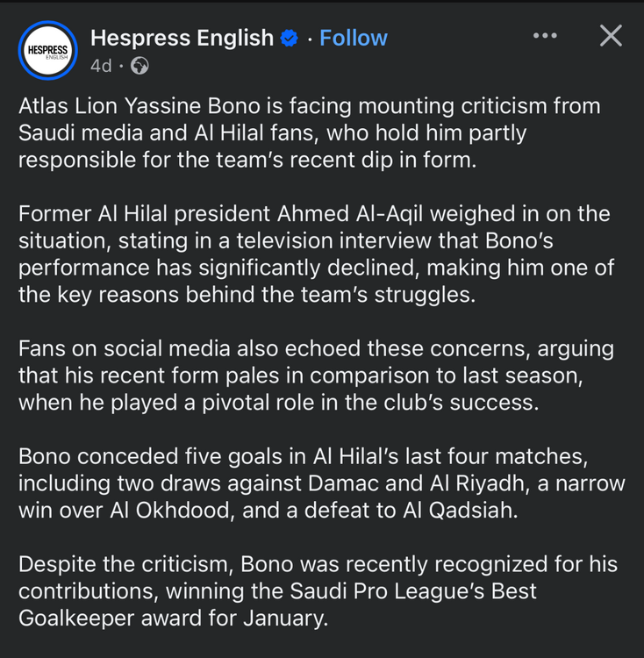Select the paragraph starting 'Despite the criticism'

(x=318, y=591)
